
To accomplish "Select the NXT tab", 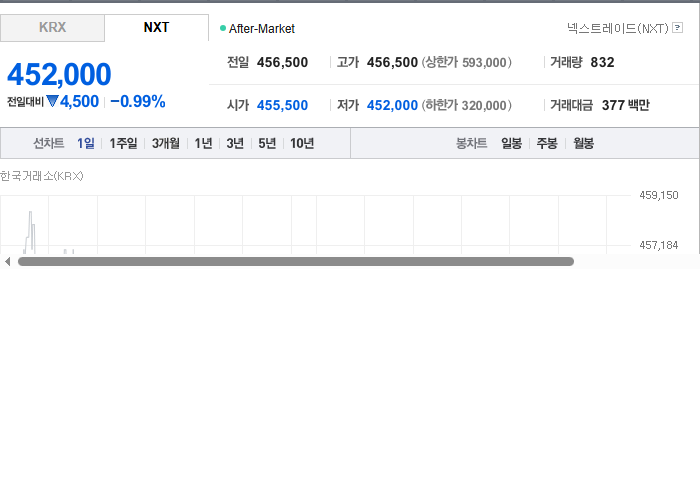I will pos(156,28).
